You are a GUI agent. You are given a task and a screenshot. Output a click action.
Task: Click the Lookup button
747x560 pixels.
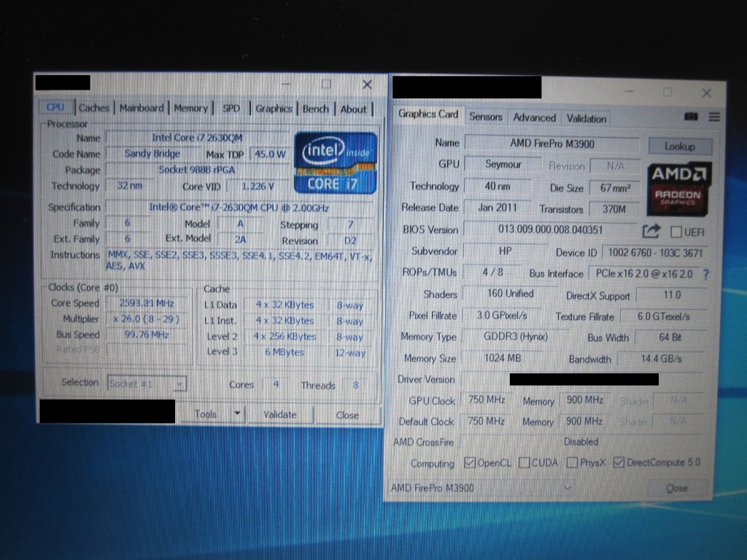point(680,146)
